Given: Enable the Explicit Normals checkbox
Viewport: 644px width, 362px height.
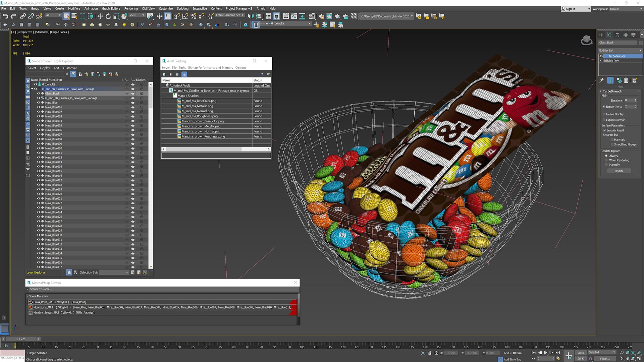Looking at the screenshot, I should pos(604,120).
